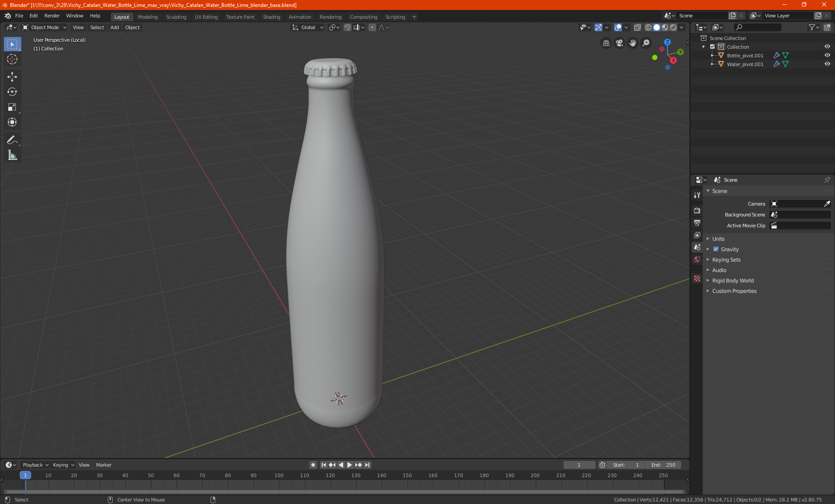The height and width of the screenshot is (504, 835).
Task: Open the Tool properties tab
Action: click(x=697, y=195)
